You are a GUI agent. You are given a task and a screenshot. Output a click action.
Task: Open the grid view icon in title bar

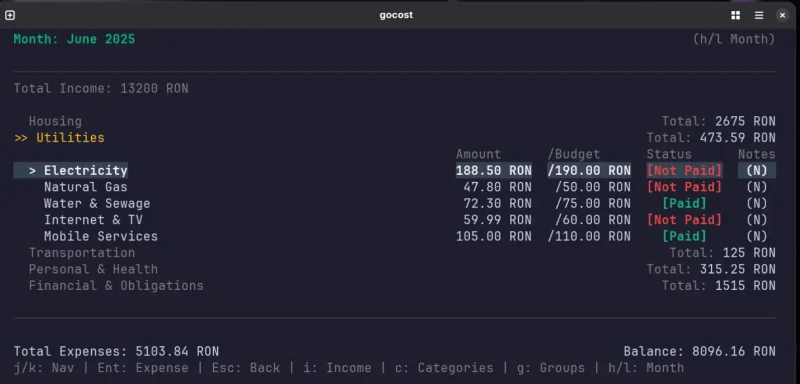pos(735,15)
